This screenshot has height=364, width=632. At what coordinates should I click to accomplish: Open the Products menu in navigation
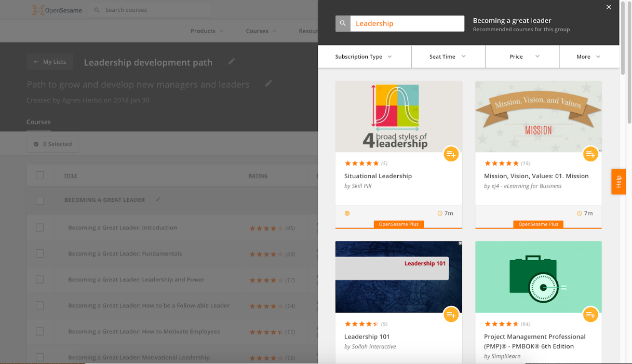(x=207, y=31)
